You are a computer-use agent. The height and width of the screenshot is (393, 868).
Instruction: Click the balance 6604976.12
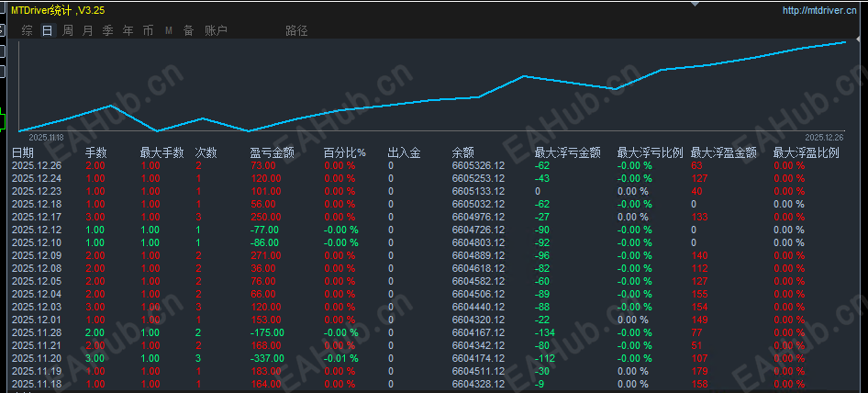tap(478, 217)
